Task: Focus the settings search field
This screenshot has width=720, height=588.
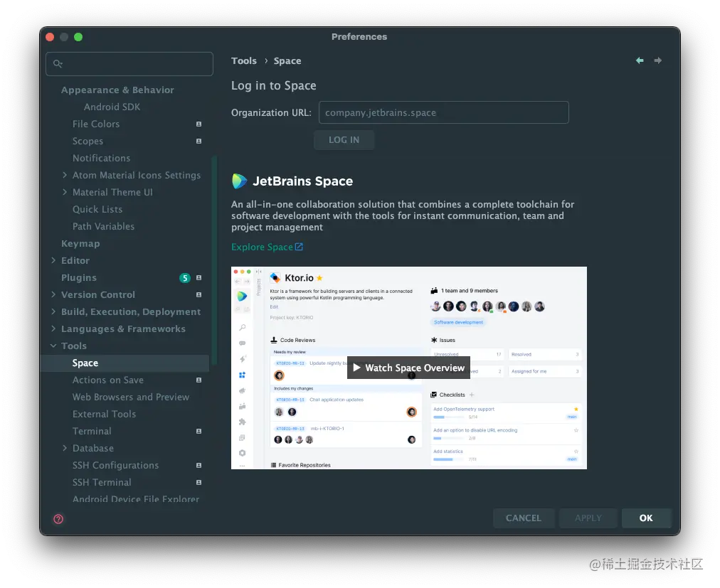Action: point(129,64)
